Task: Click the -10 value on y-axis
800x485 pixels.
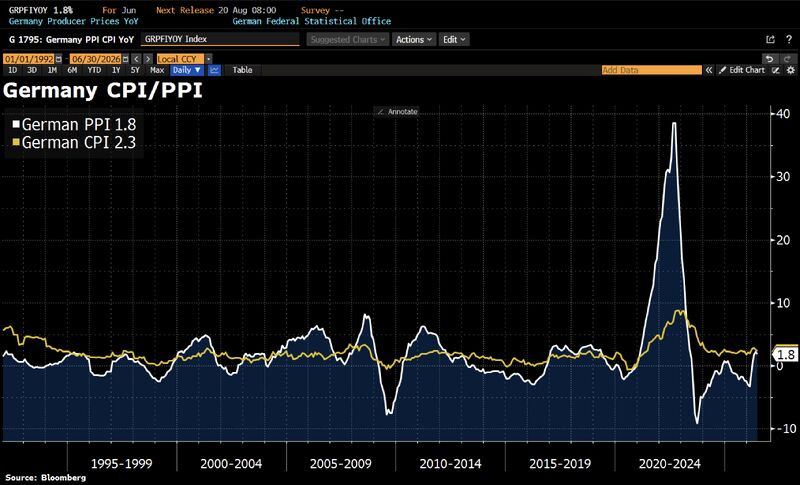Action: (786, 429)
